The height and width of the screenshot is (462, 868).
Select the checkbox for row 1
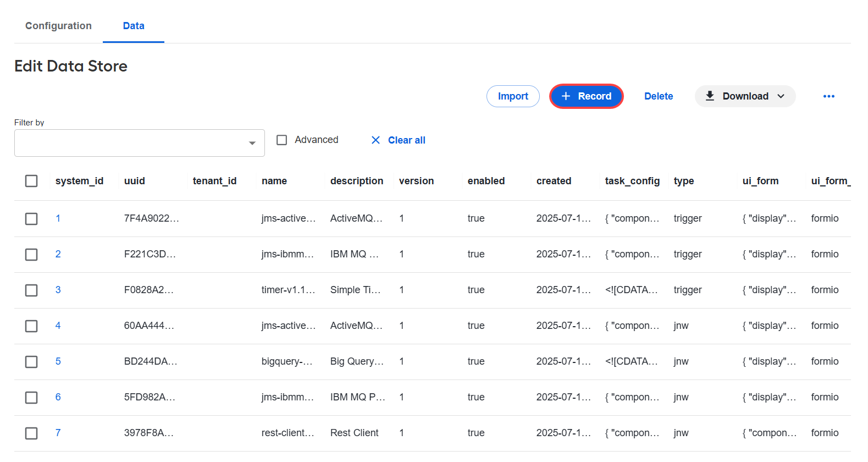point(31,219)
